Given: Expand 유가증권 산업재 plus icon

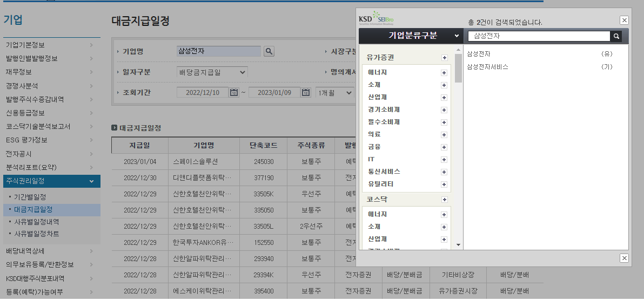Looking at the screenshot, I should point(444,98).
